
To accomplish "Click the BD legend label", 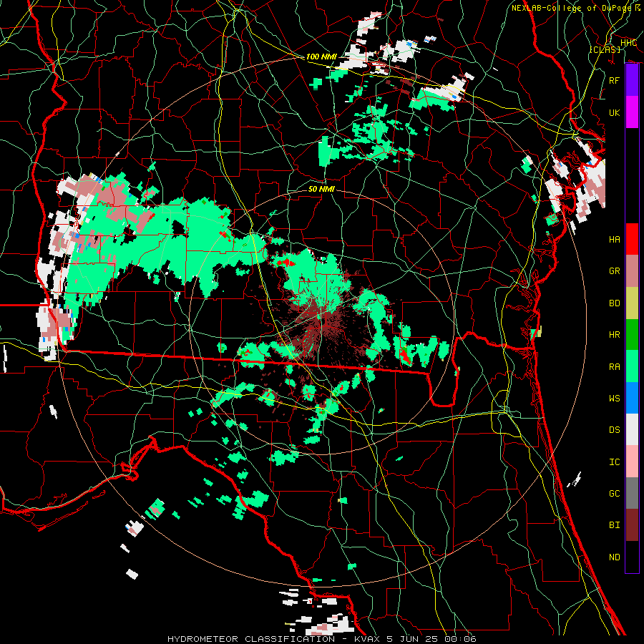I will pos(614,303).
